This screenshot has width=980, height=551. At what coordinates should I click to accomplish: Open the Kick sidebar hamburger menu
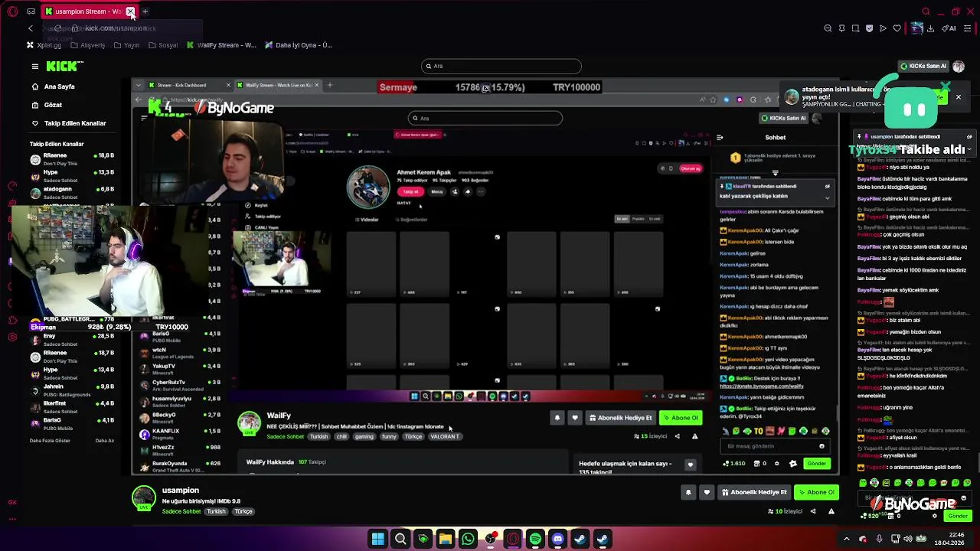point(34,67)
